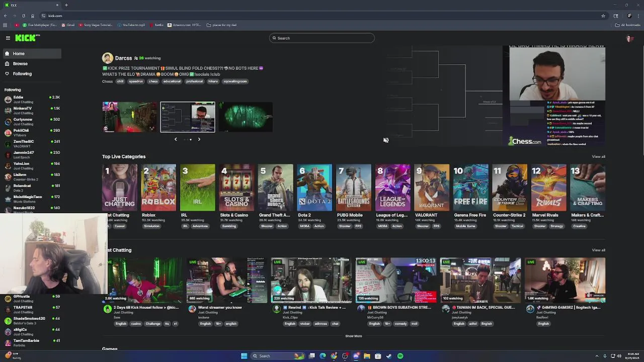Viewport: 644px width, 362px height.
Task: Click View all for Top Live Categories
Action: 598,156
